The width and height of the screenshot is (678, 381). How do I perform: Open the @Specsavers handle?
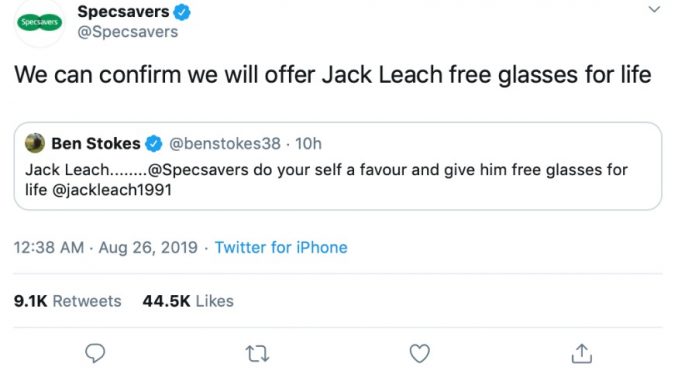point(128,32)
